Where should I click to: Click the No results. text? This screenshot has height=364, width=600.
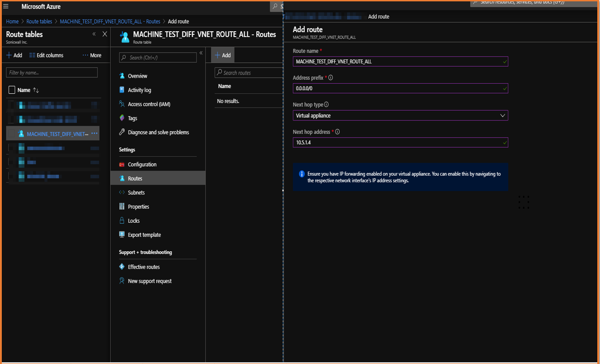tap(228, 101)
